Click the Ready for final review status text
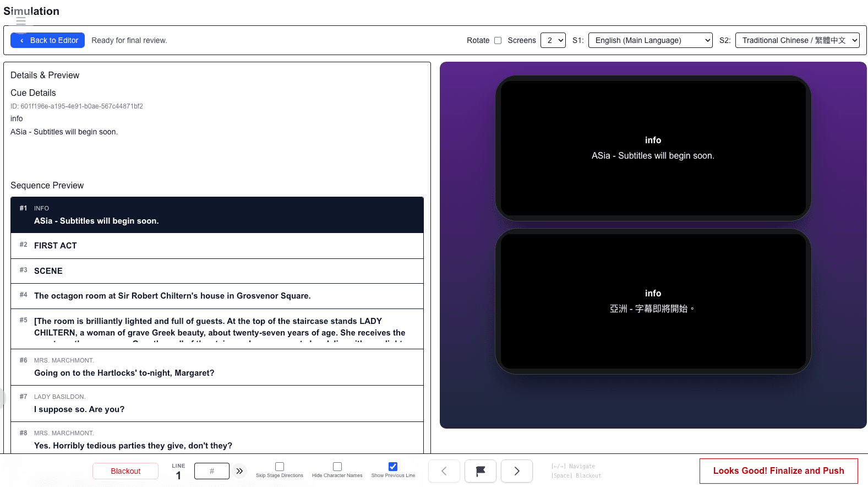 click(129, 40)
